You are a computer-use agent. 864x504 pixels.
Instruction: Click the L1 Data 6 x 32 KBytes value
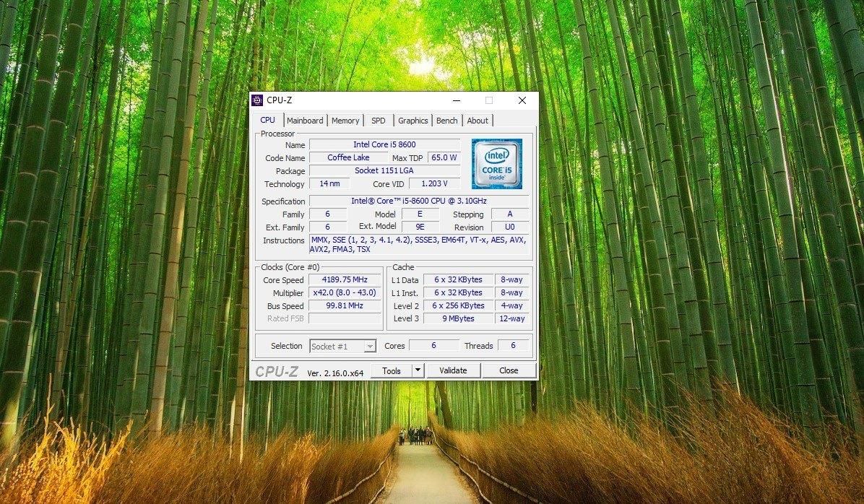(459, 280)
